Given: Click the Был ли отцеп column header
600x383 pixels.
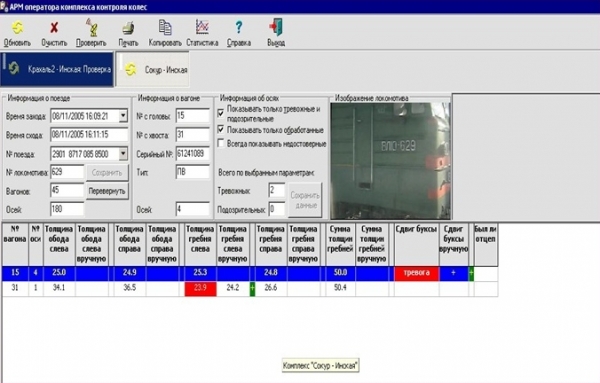Looking at the screenshot, I should pos(486,245).
